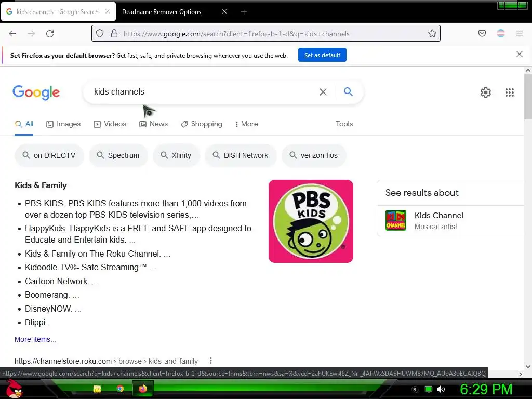Close the Deadname Remover Options tab

tap(224, 11)
